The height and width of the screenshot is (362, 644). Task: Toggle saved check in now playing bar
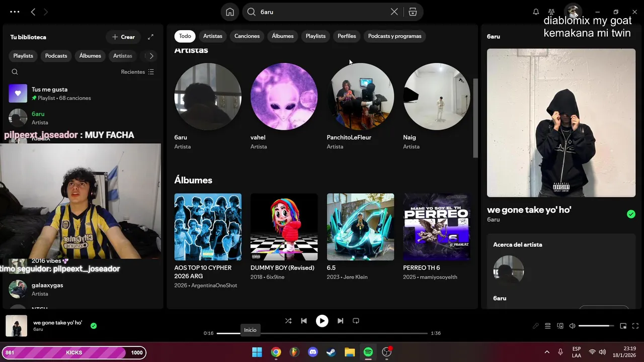(94, 326)
